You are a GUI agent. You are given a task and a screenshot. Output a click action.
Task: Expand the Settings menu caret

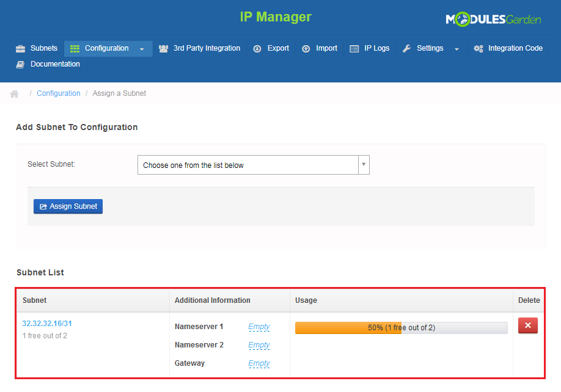coord(457,49)
